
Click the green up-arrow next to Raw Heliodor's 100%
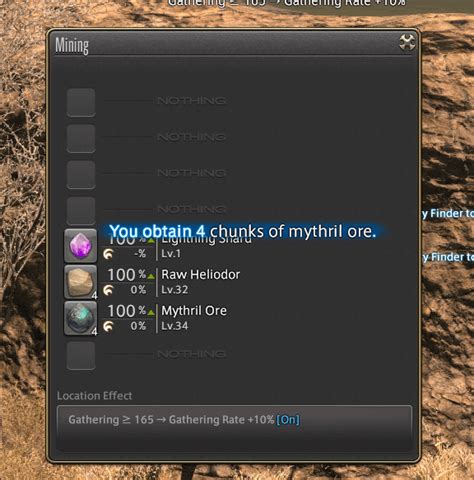tap(151, 276)
